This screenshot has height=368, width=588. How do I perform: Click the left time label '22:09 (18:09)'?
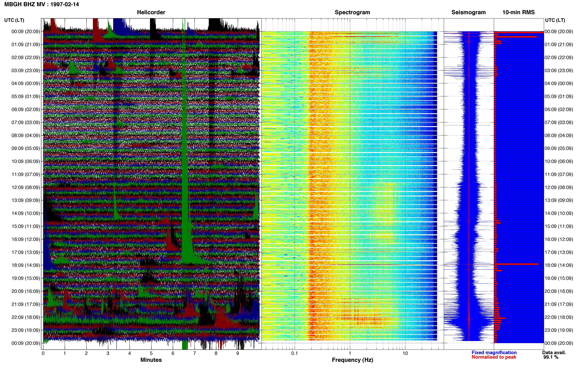26,317
